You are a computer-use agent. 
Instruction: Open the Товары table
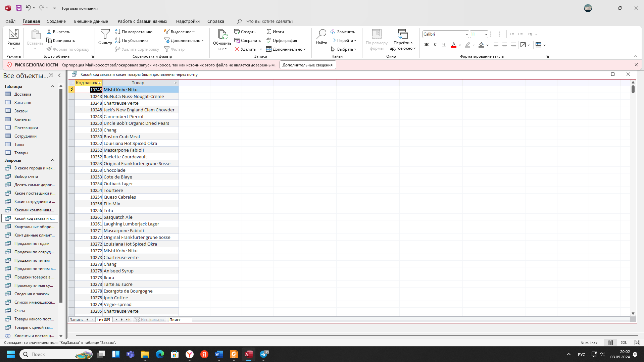coord(21,153)
